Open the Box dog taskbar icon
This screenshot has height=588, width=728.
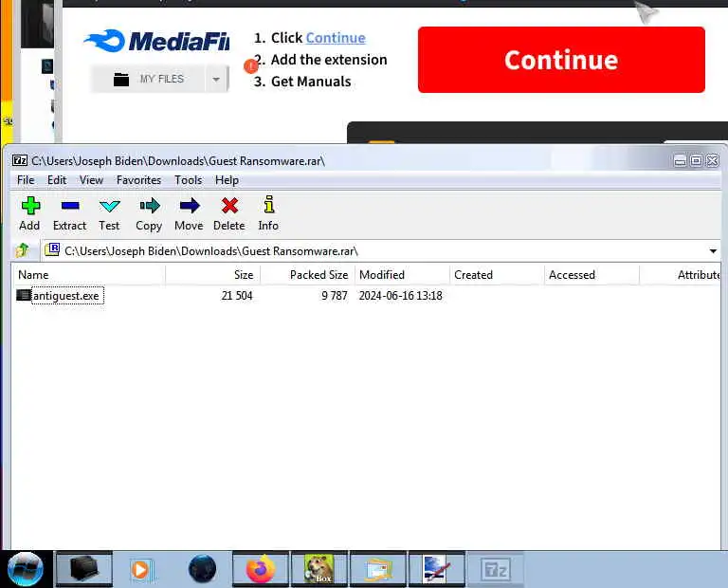(x=318, y=569)
